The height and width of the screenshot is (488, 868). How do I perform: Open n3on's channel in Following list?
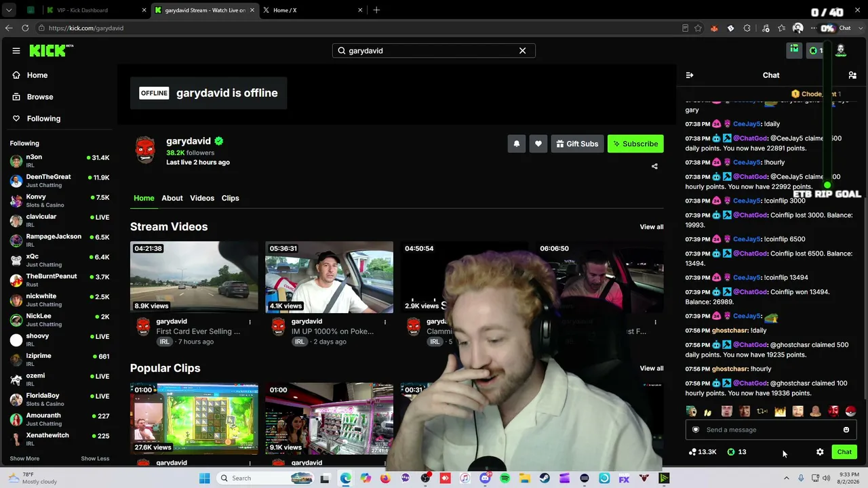click(x=60, y=161)
